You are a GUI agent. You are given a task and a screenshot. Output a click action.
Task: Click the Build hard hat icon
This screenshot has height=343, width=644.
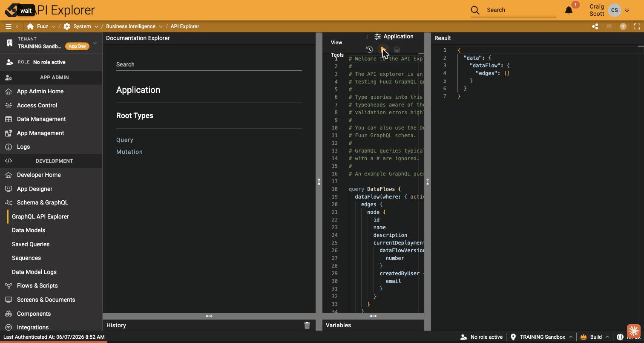coord(584,337)
